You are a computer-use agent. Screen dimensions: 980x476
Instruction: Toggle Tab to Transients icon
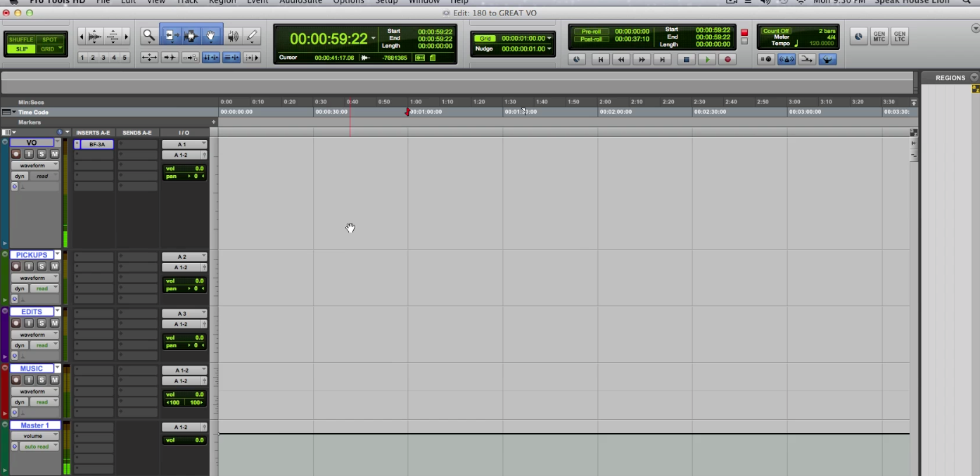[x=170, y=58]
